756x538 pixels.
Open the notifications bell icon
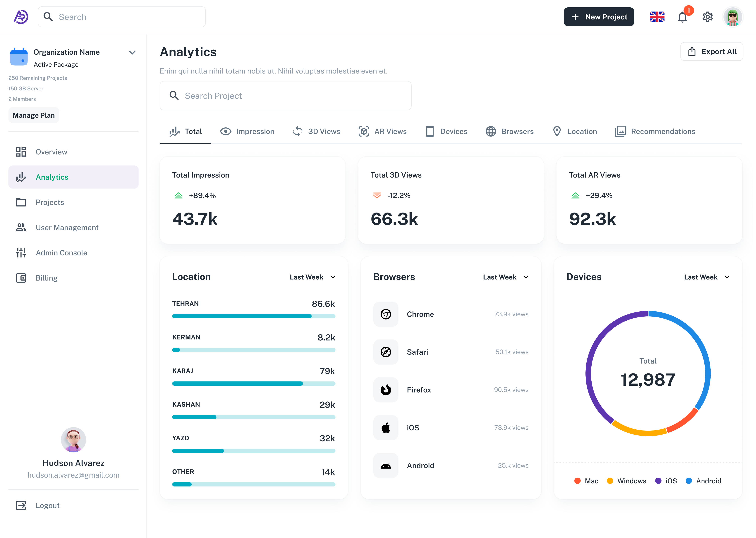click(682, 17)
